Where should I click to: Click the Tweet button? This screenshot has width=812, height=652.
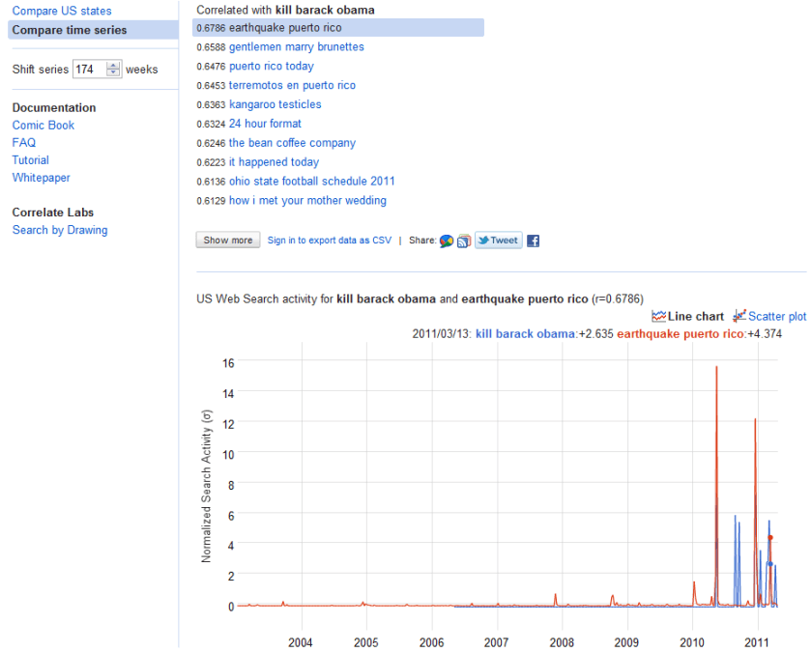[x=498, y=241]
